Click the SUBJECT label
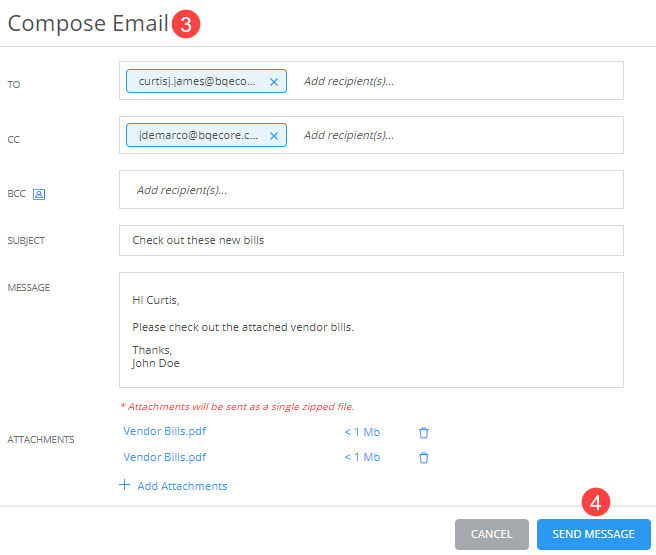 [26, 241]
